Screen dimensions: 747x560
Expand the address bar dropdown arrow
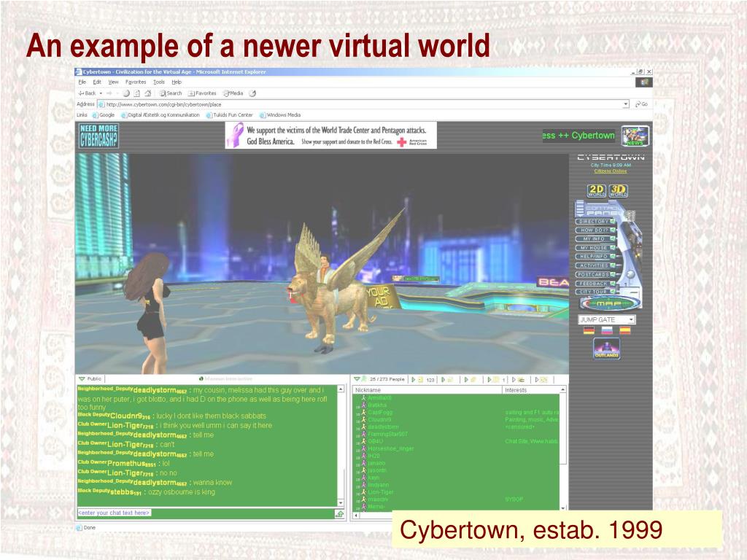[625, 104]
